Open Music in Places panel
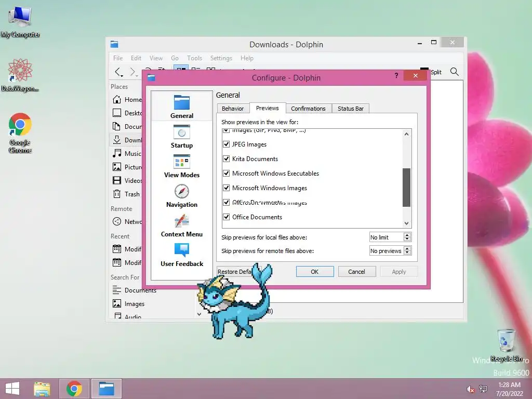532x399 pixels. pyautogui.click(x=127, y=153)
